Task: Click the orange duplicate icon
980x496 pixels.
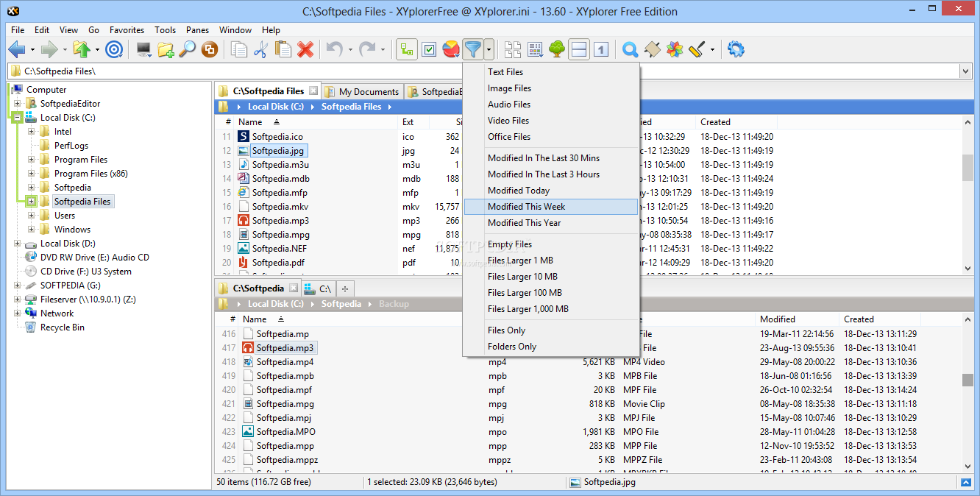Action: click(x=210, y=49)
